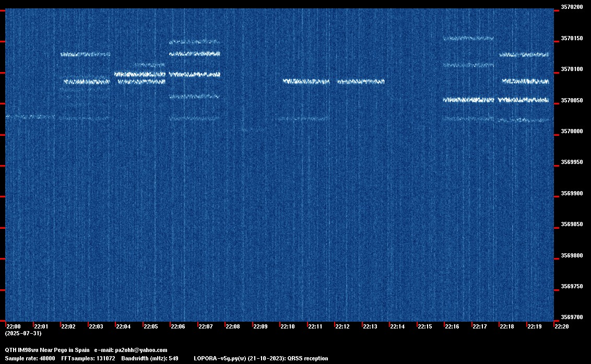The image size is (591, 364).
Task: Click the 22:18 time axis label
Action: pos(507,326)
